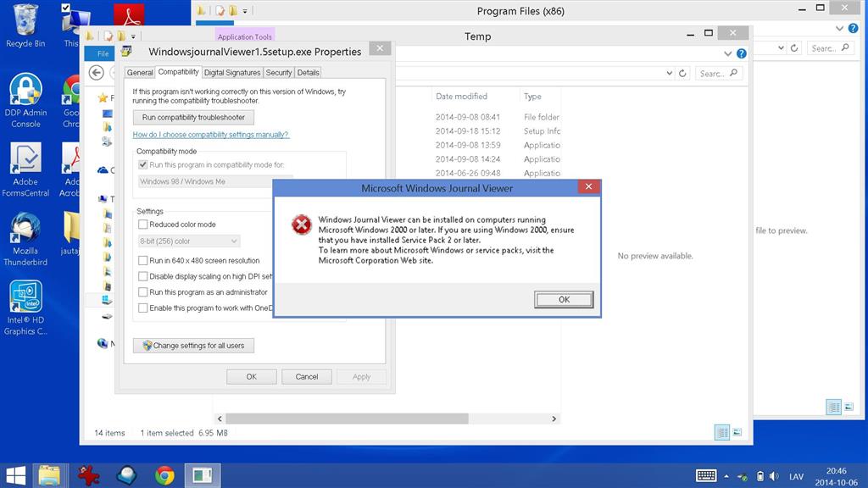868x488 pixels.
Task: Go back in Temp window navigation
Action: pyautogui.click(x=97, y=73)
